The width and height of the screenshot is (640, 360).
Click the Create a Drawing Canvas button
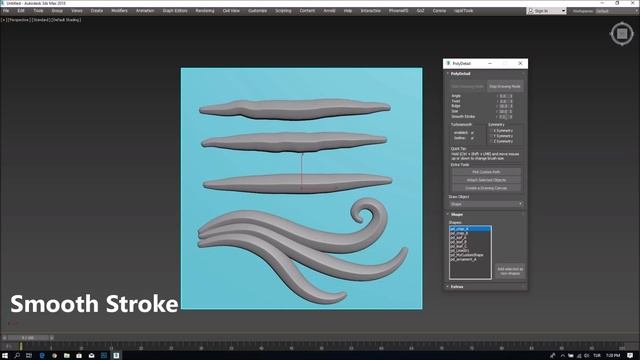[x=486, y=188]
